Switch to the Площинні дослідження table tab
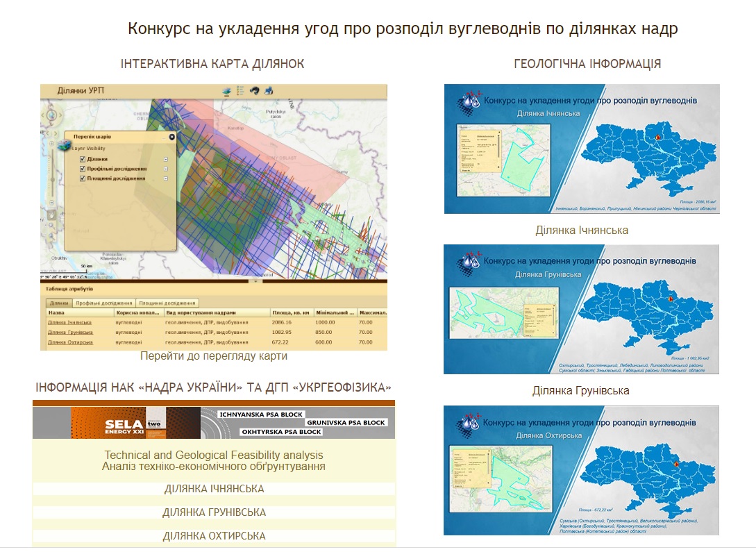Screen dimensions: 756x552 pos(167,303)
